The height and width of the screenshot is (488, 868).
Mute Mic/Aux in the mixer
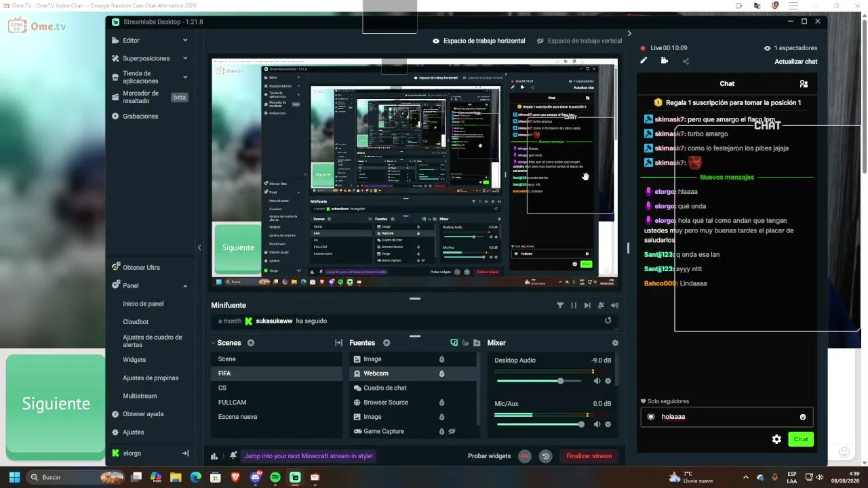(597, 424)
